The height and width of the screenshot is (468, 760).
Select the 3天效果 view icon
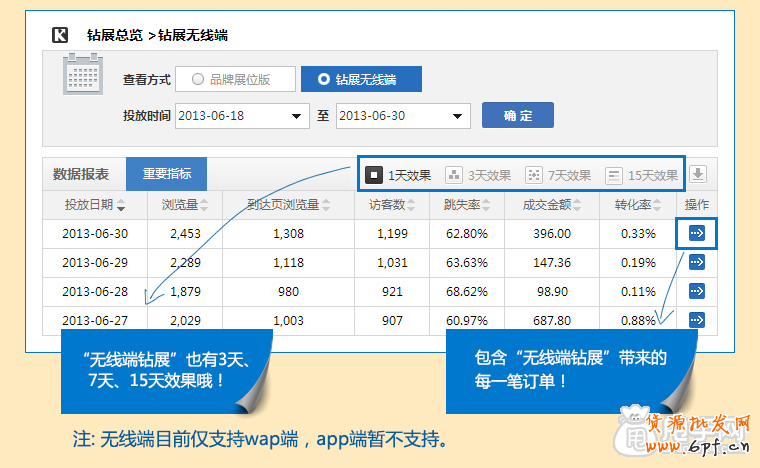tap(454, 175)
